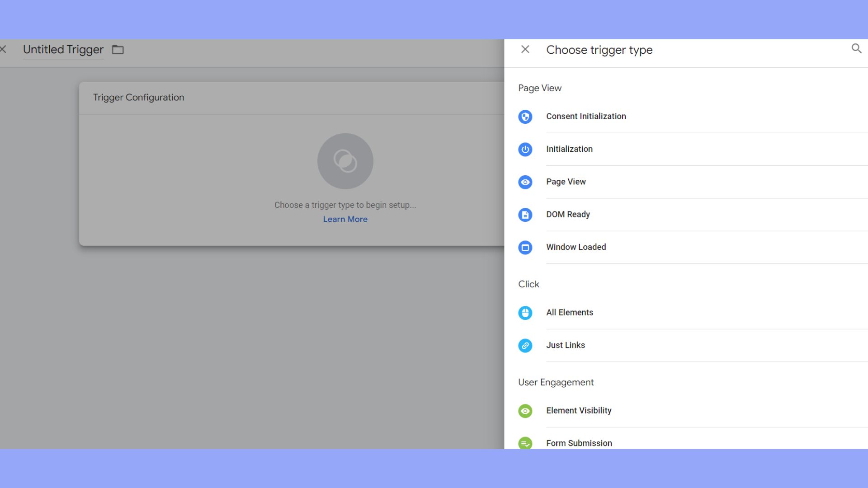Click the All Elements mouse icon
The image size is (868, 488).
click(525, 313)
